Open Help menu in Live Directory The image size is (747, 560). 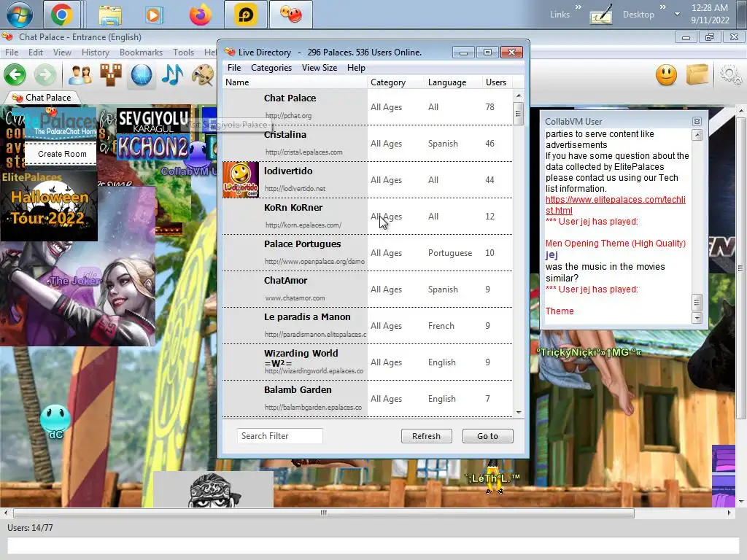pos(356,68)
